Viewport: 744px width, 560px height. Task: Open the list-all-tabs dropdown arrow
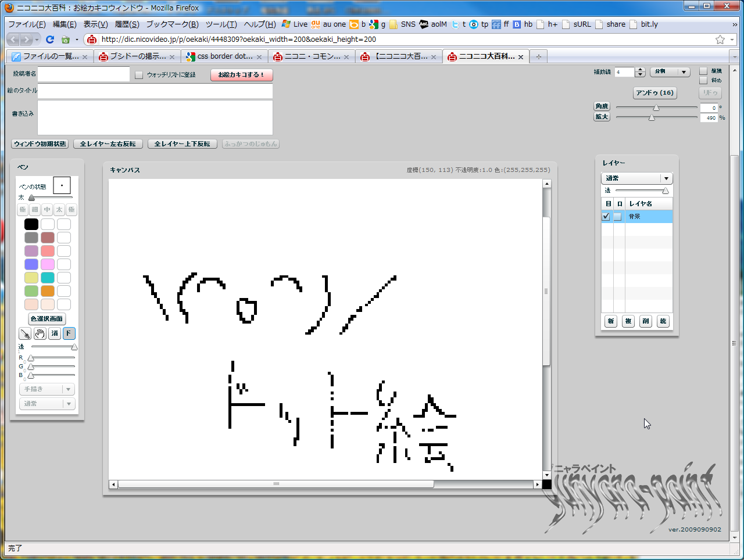(x=734, y=56)
